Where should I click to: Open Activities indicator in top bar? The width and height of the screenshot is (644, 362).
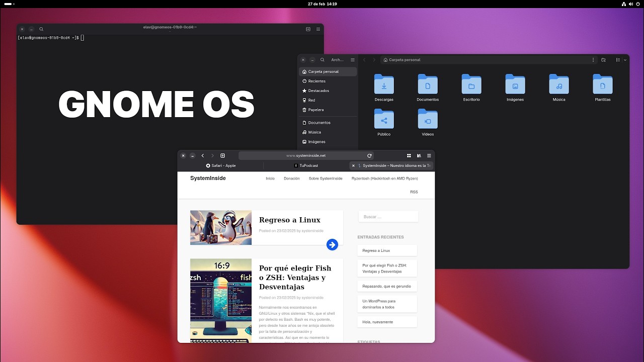click(x=10, y=4)
